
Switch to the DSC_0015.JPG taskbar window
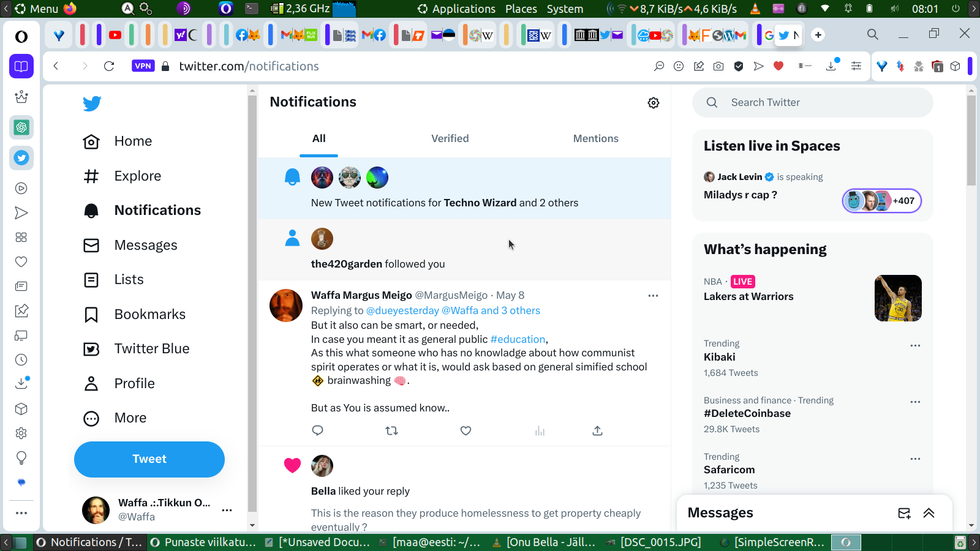coord(654,542)
